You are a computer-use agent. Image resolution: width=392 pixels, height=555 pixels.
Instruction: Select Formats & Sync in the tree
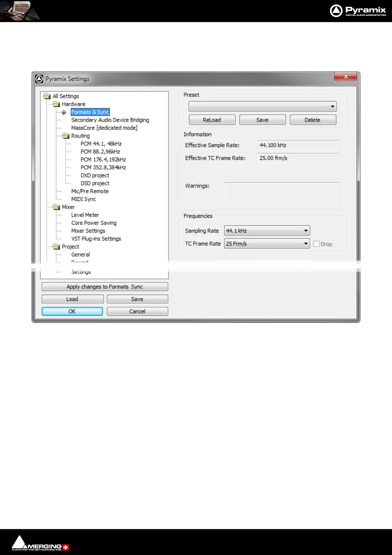point(90,112)
